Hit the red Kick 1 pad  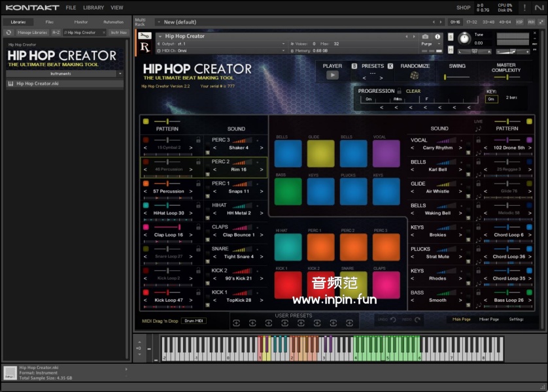[x=288, y=285]
